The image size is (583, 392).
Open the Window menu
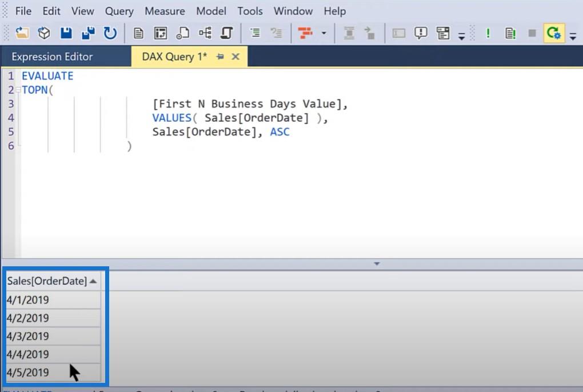(x=293, y=11)
